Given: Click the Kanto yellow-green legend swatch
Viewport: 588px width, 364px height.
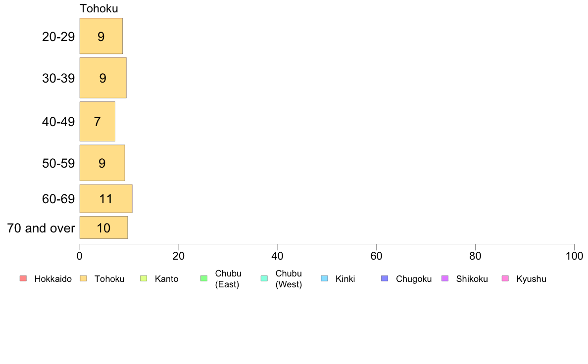Looking at the screenshot, I should tap(144, 278).
